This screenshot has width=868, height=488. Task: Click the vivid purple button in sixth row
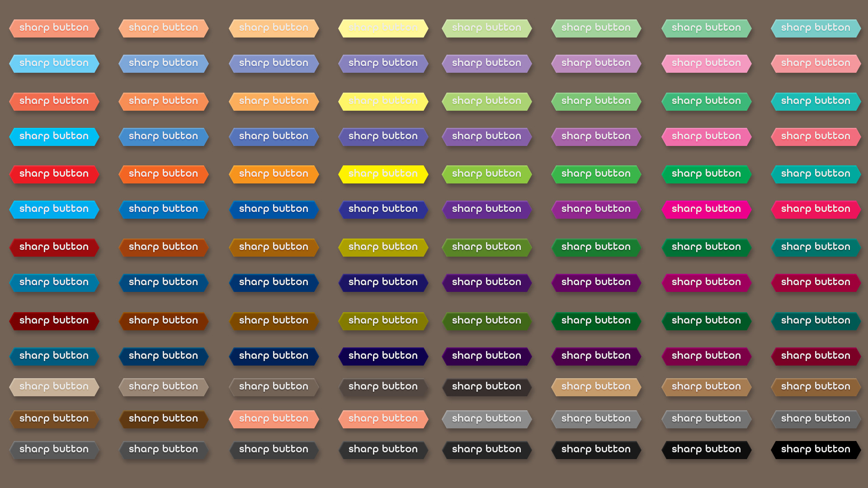pos(486,209)
